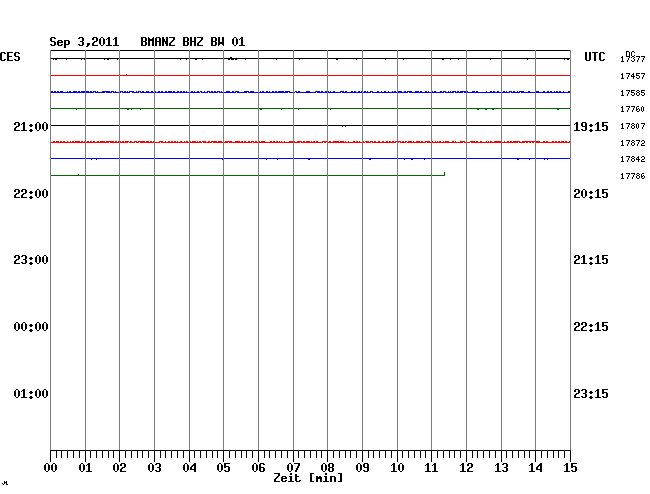Click the '22:15' UTC time label
Screen dimensions: 650x494
click(591, 327)
